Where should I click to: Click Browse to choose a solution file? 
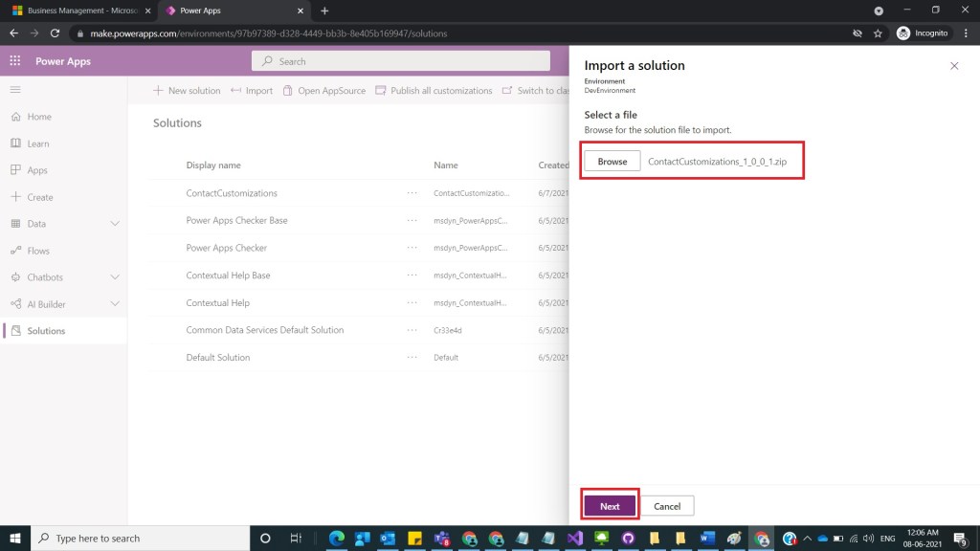coord(612,162)
